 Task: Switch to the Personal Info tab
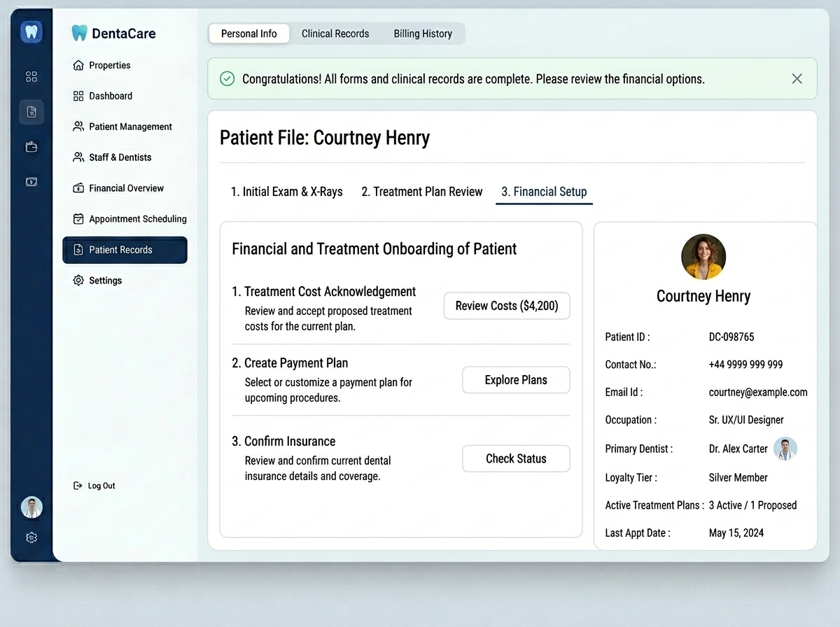tap(249, 34)
